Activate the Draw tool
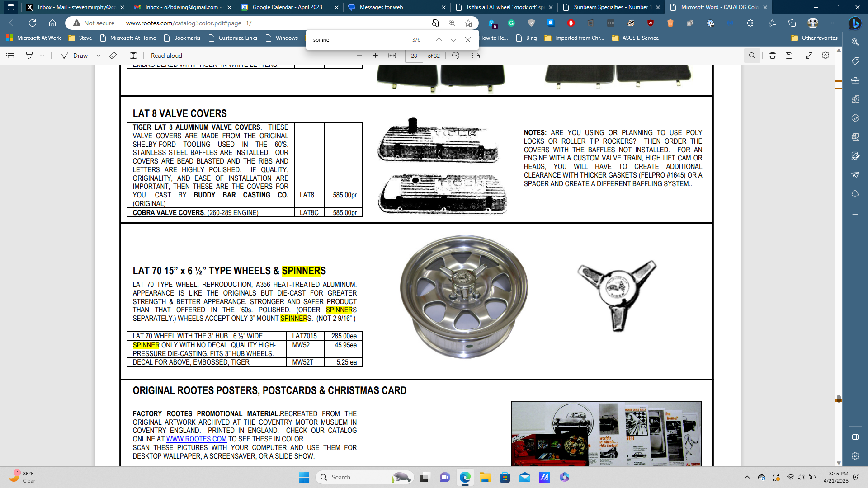The image size is (868, 488). (75, 56)
